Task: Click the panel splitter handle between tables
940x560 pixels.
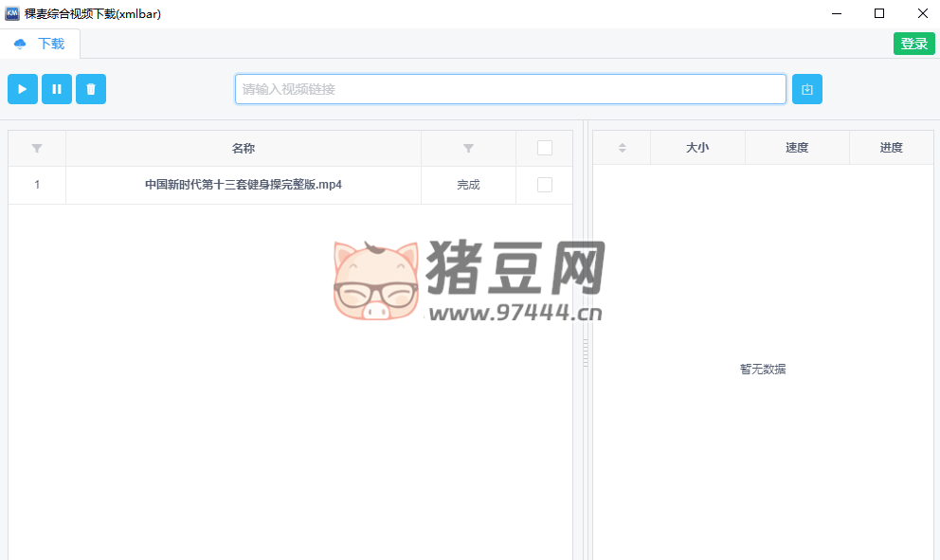Action: tap(585, 353)
